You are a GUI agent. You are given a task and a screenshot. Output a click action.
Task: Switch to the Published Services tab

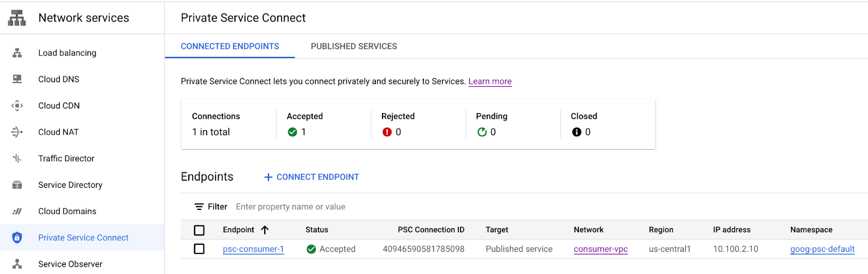[354, 47]
